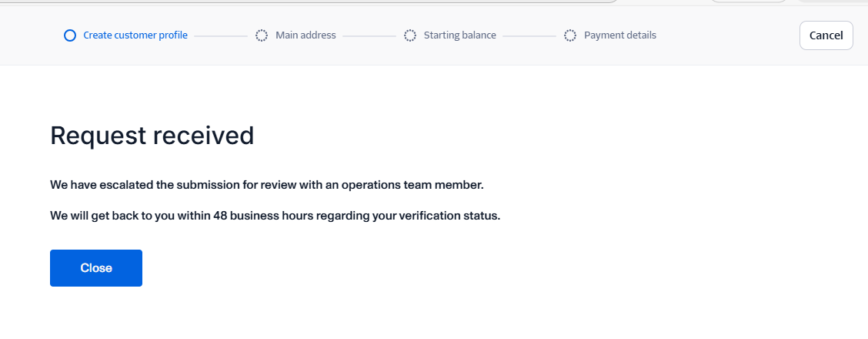This screenshot has height=339, width=868.
Task: Jump to the Starting balance step label
Action: [x=459, y=35]
